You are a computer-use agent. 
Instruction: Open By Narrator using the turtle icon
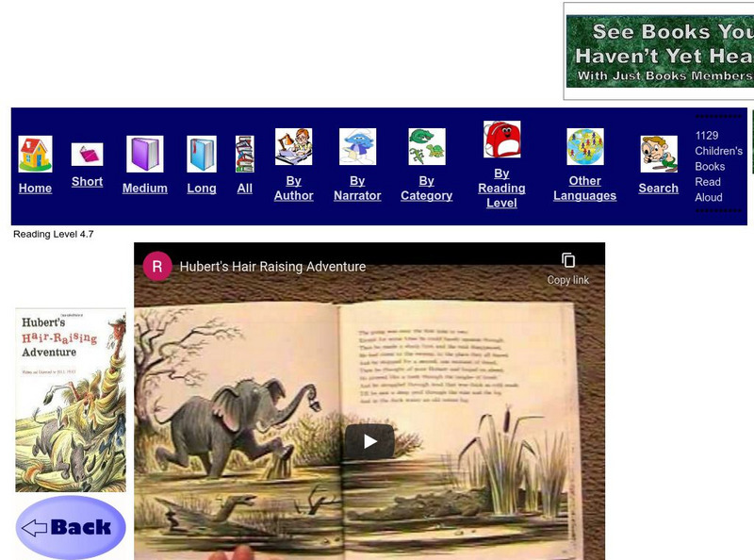[x=356, y=143]
